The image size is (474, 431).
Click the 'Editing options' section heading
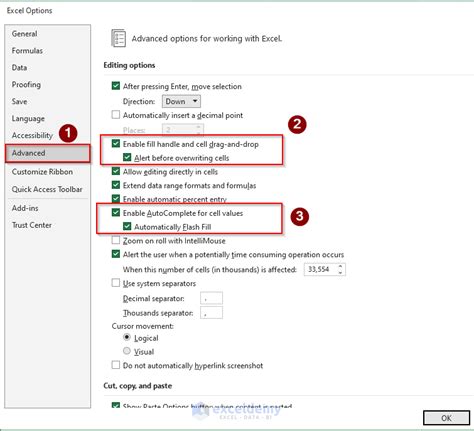pos(129,65)
